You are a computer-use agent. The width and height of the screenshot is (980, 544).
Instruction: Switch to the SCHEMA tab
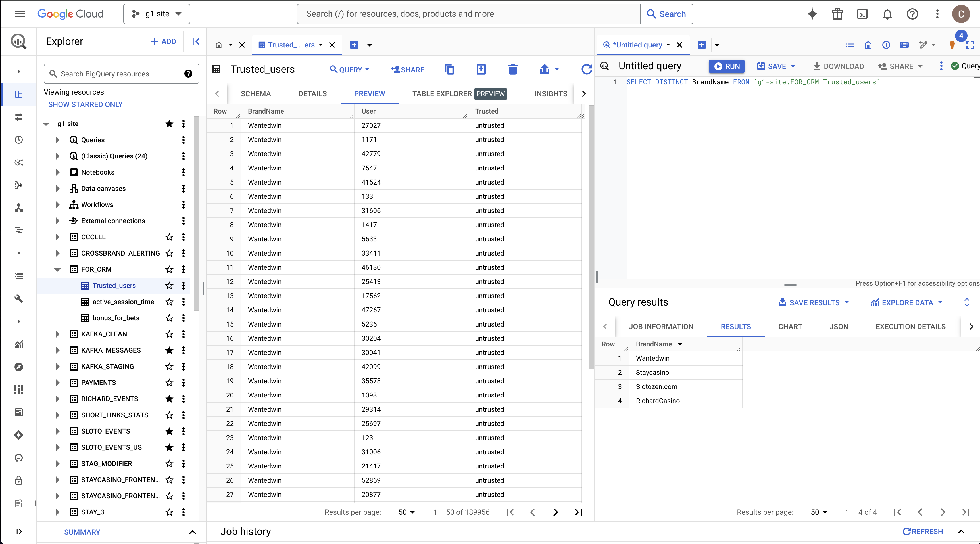(256, 94)
